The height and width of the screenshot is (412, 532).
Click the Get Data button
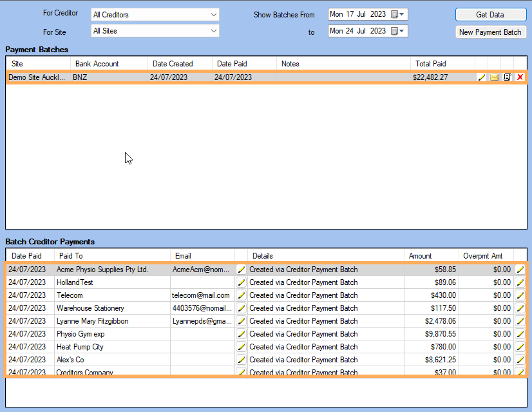491,14
